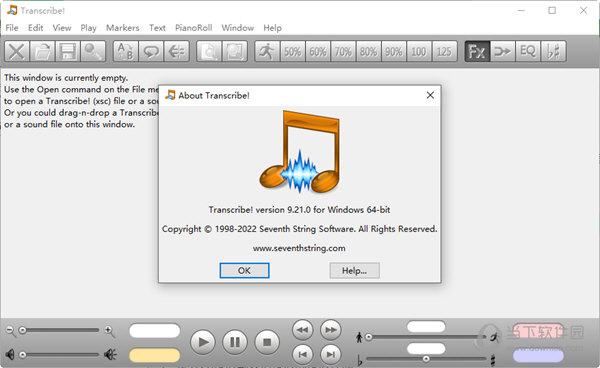Click the A/B marker toolbar icon
Screen dimensions: 600x368
click(x=126, y=51)
